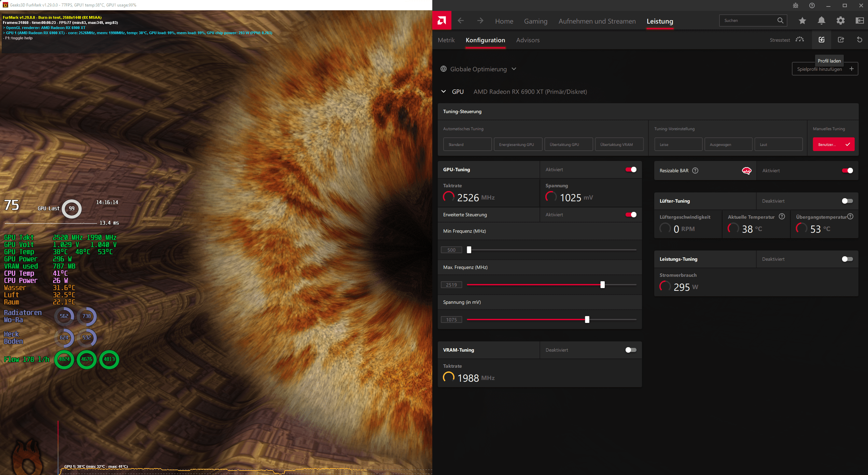Click Min Frequenz slider handle

[469, 250]
